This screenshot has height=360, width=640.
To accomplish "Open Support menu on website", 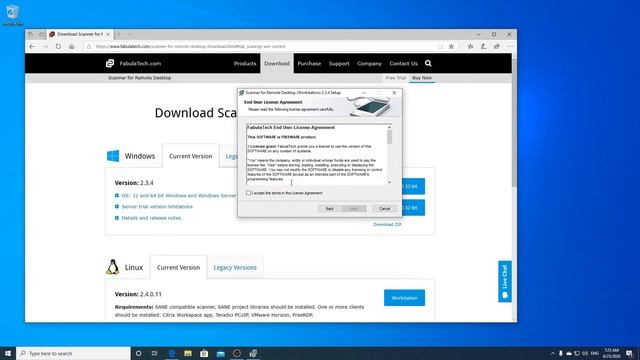I will (x=339, y=63).
